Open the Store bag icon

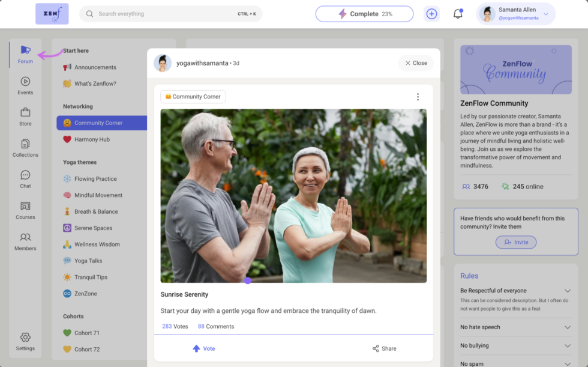(x=25, y=113)
